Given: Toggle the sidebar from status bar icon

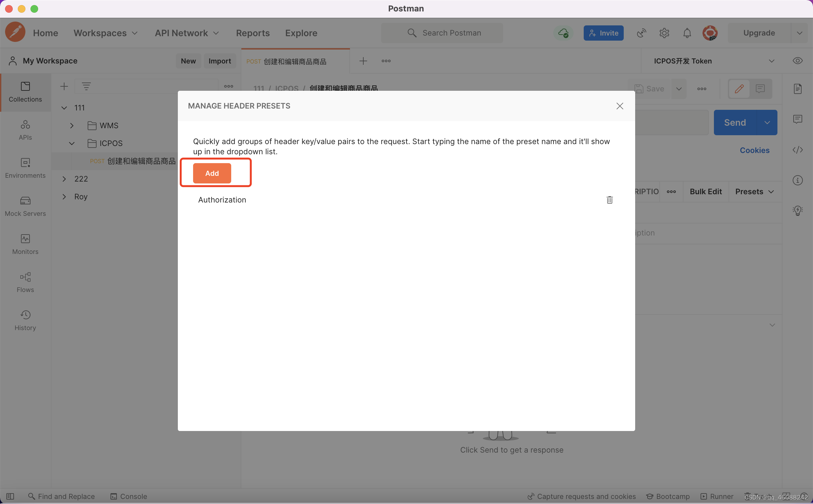Looking at the screenshot, I should pyautogui.click(x=10, y=496).
